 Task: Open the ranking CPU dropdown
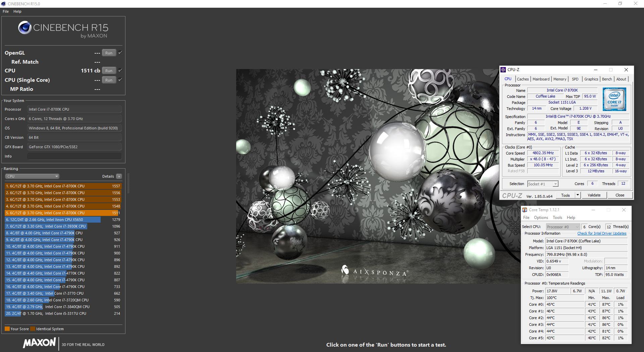coord(32,176)
